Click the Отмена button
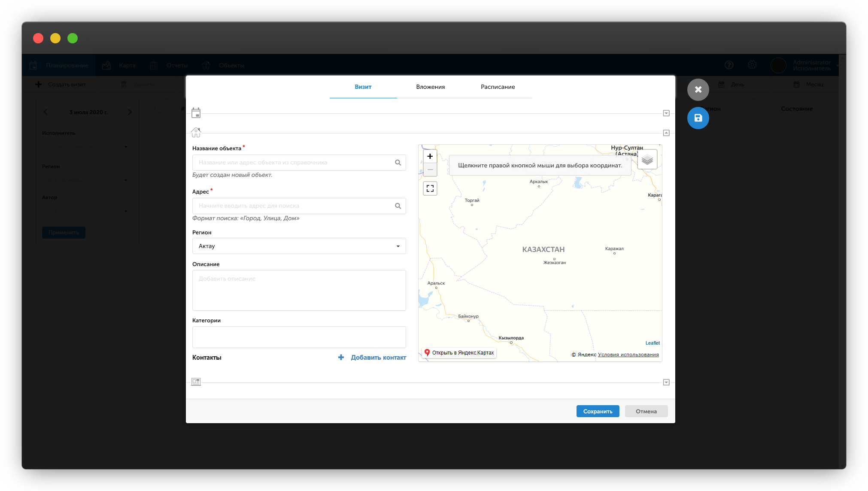 coord(646,411)
